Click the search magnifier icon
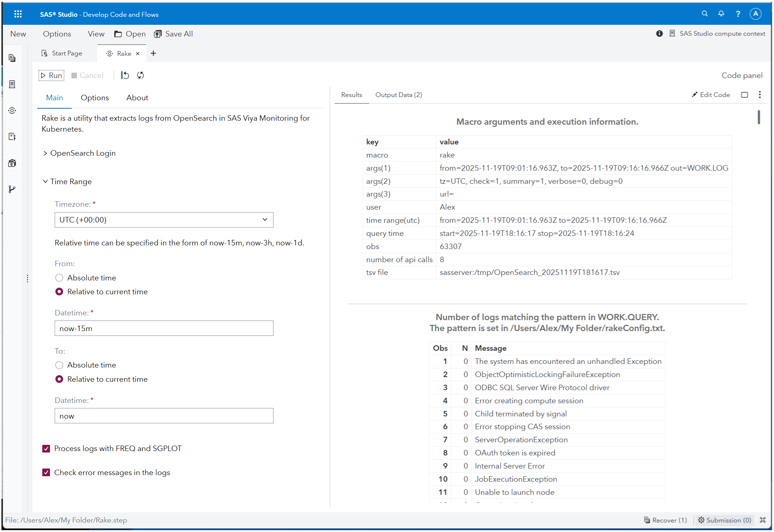The width and height of the screenshot is (774, 532). pyautogui.click(x=705, y=14)
